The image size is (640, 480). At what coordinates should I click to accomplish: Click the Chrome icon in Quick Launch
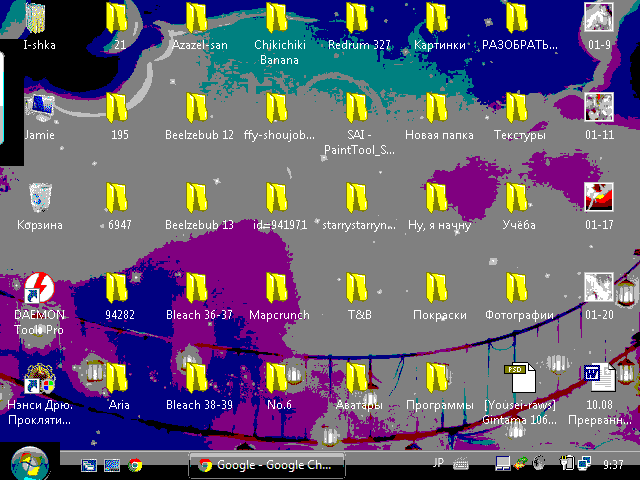point(135,465)
